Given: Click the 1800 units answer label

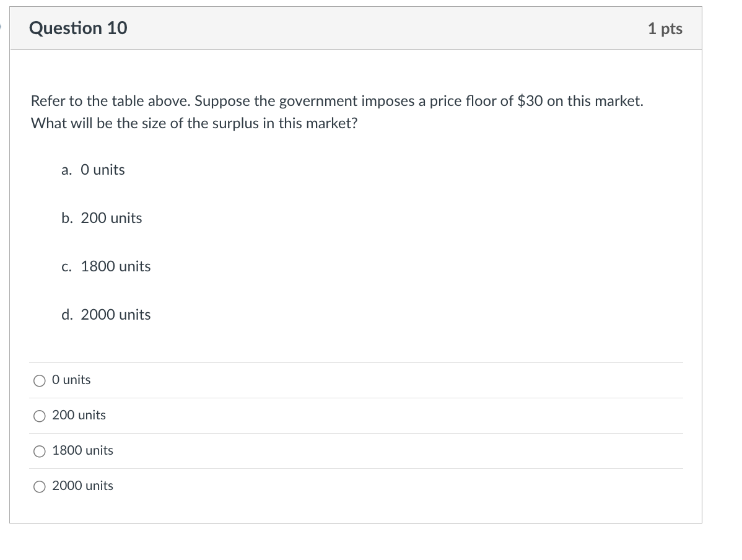Looking at the screenshot, I should (x=82, y=450).
